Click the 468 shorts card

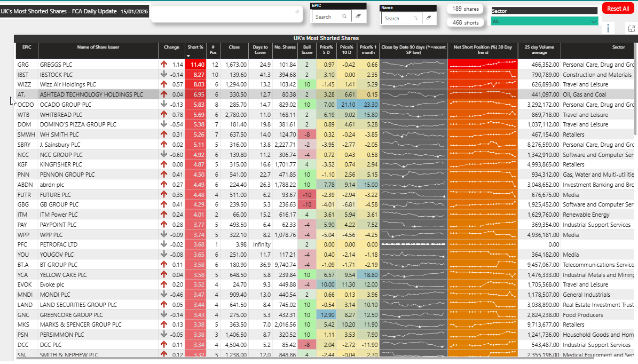pos(466,22)
